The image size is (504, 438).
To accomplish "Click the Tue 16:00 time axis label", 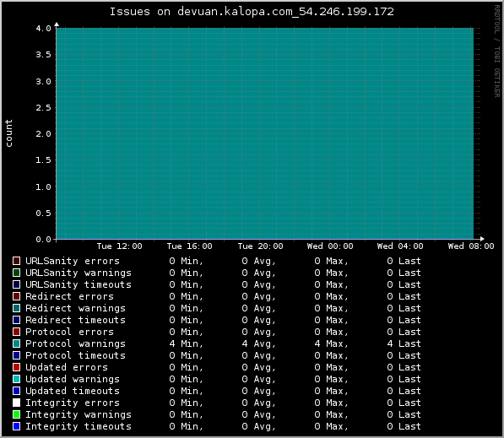I will pyautogui.click(x=190, y=246).
